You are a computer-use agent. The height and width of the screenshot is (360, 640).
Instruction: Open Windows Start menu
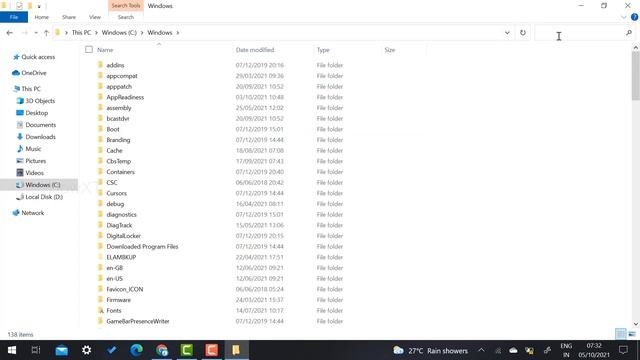coord(12,350)
